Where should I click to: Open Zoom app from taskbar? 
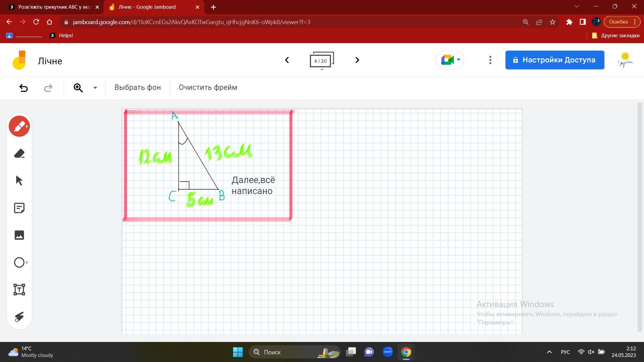(x=387, y=352)
